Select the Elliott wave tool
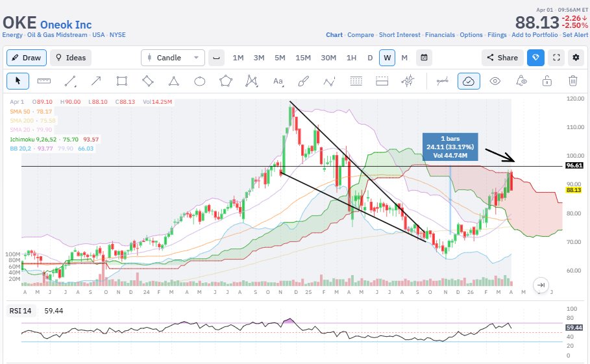Screen dimensions: 590x364 pos(330,81)
